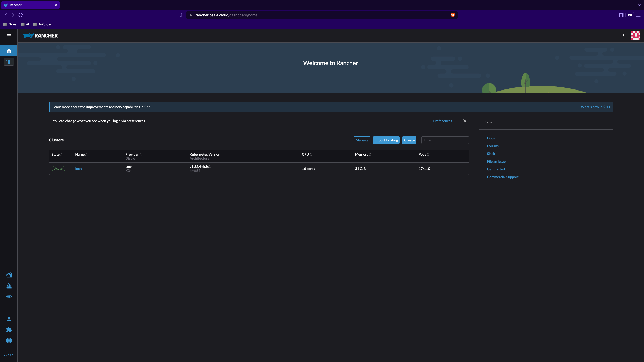This screenshot has width=644, height=362.
Task: Focus the clusters Filter field
Action: coord(445,140)
